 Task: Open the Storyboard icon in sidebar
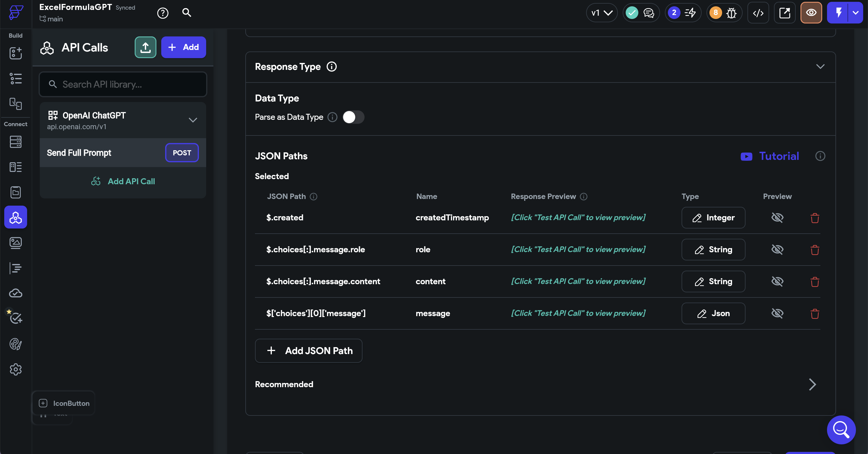[15, 104]
